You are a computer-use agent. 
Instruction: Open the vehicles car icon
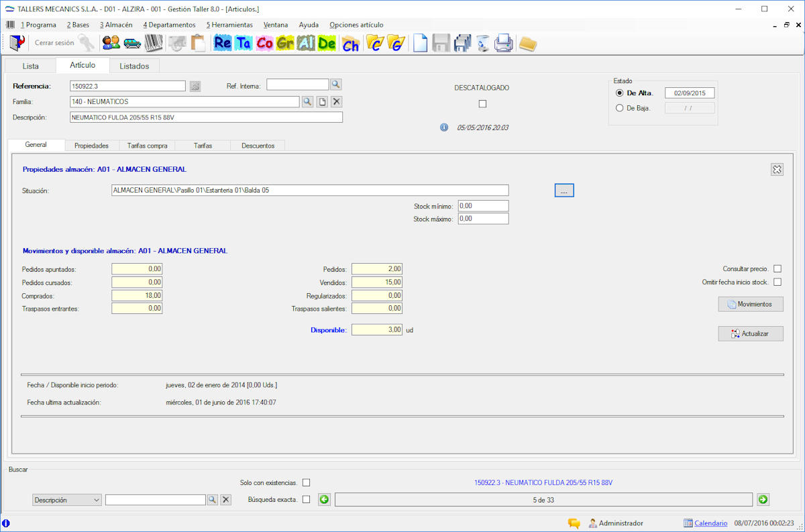click(132, 43)
